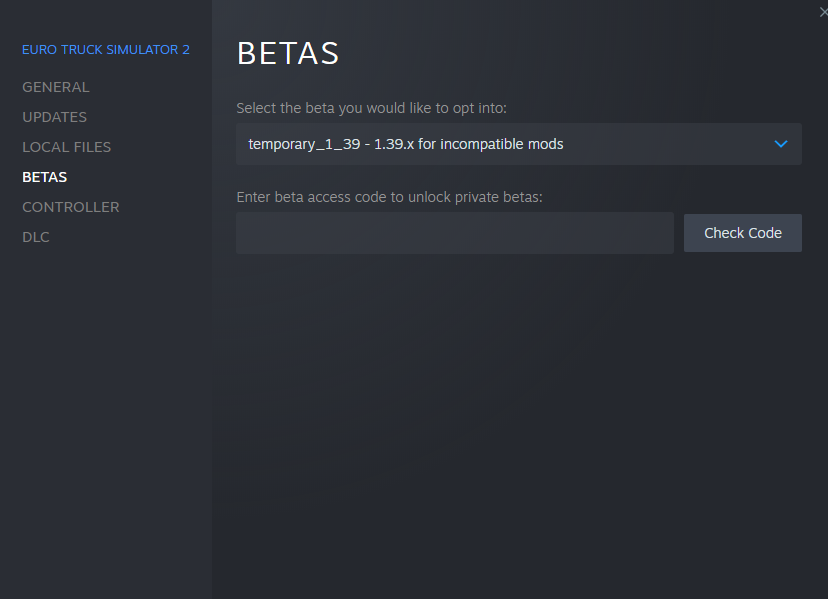Open the CONTROLLER tab
The image size is (828, 599).
tap(71, 207)
